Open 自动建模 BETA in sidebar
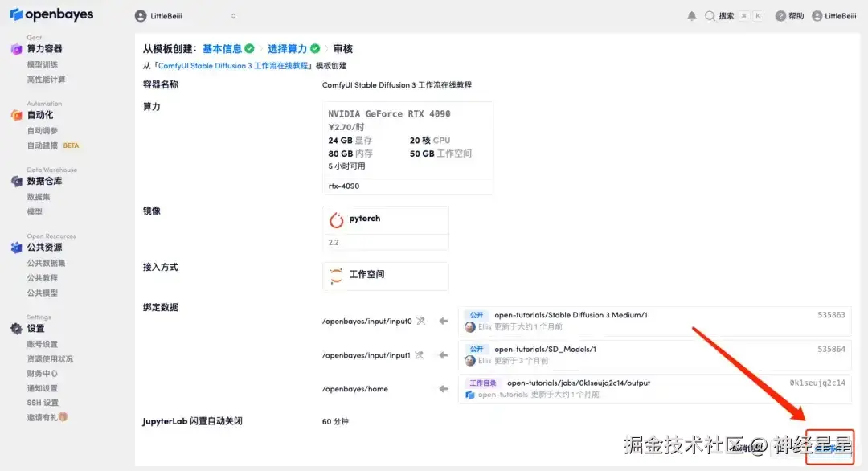The width and height of the screenshot is (868, 471). 53,145
